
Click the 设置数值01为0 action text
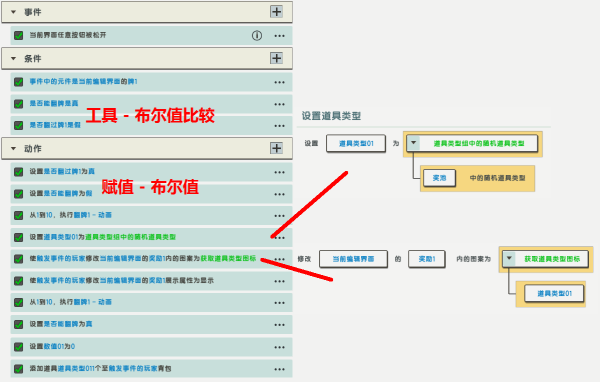pyautogui.click(x=52, y=346)
